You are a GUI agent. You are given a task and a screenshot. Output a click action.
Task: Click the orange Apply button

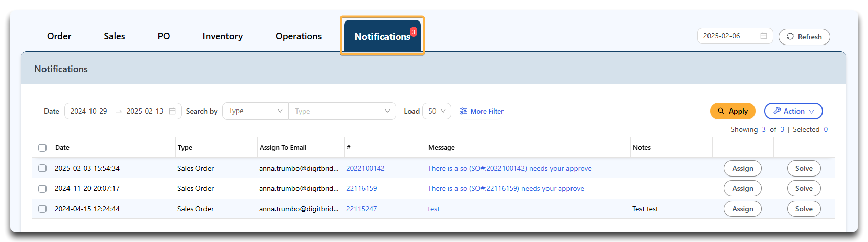(x=733, y=111)
